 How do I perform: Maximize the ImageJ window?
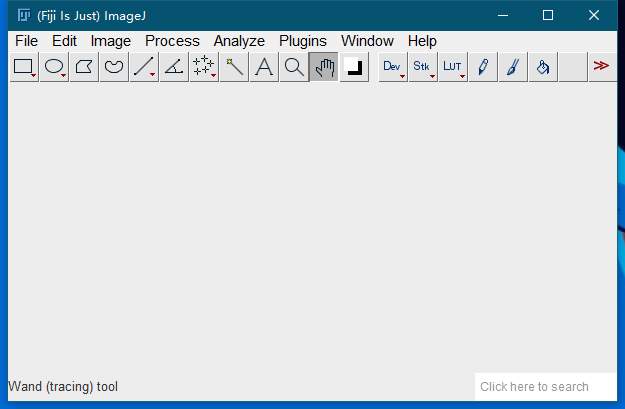click(548, 16)
